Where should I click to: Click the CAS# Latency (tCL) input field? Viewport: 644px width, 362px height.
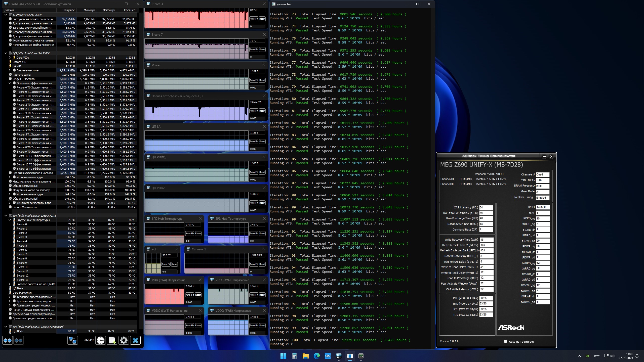click(x=486, y=208)
